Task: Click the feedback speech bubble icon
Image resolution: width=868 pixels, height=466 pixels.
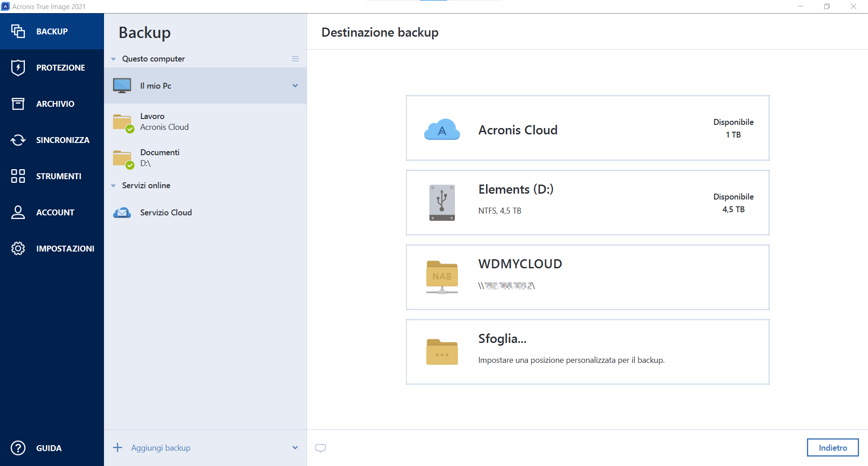Action: (x=321, y=448)
